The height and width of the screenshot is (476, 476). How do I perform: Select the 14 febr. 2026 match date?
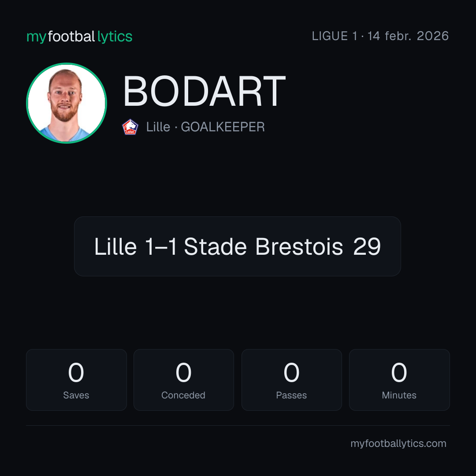click(x=408, y=36)
